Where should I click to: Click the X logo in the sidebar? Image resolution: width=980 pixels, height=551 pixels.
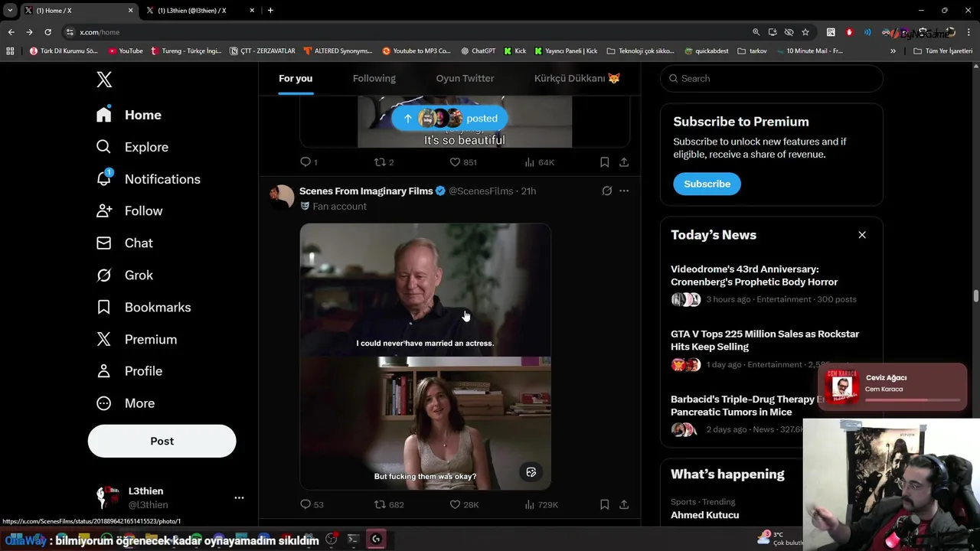(x=104, y=79)
